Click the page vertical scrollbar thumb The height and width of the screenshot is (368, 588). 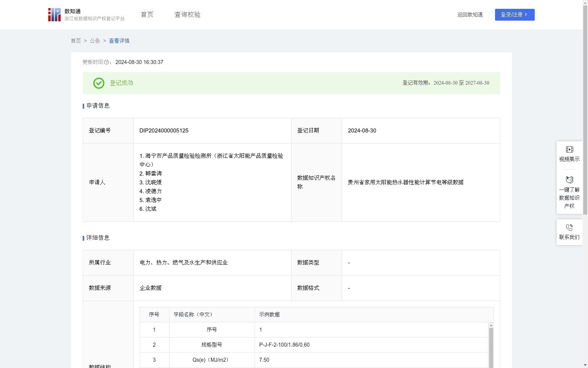585,110
